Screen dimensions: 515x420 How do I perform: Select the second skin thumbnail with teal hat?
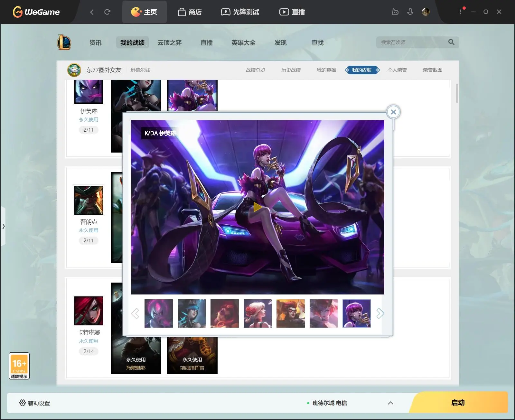point(192,313)
